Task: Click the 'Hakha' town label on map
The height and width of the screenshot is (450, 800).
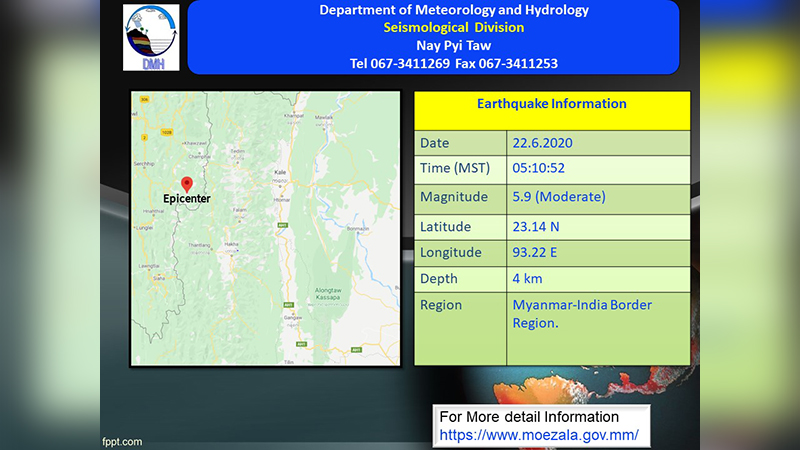Action: [x=231, y=244]
